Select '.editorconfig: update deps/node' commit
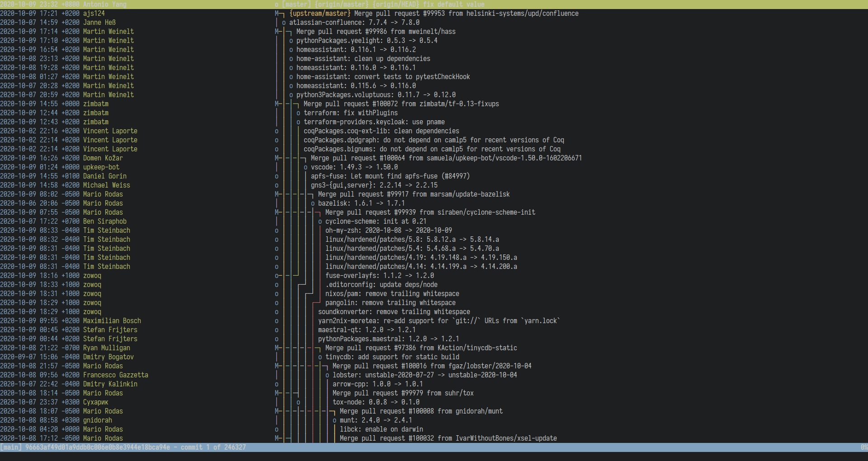868x461 pixels. tap(434, 285)
